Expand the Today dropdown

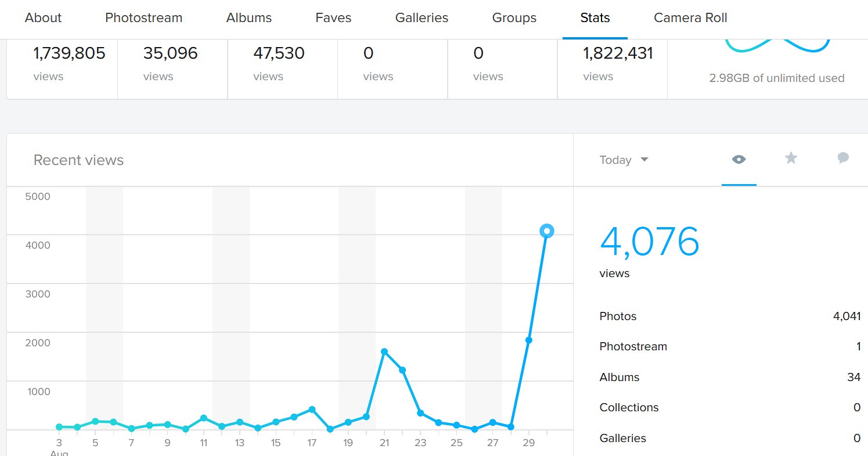tap(624, 160)
